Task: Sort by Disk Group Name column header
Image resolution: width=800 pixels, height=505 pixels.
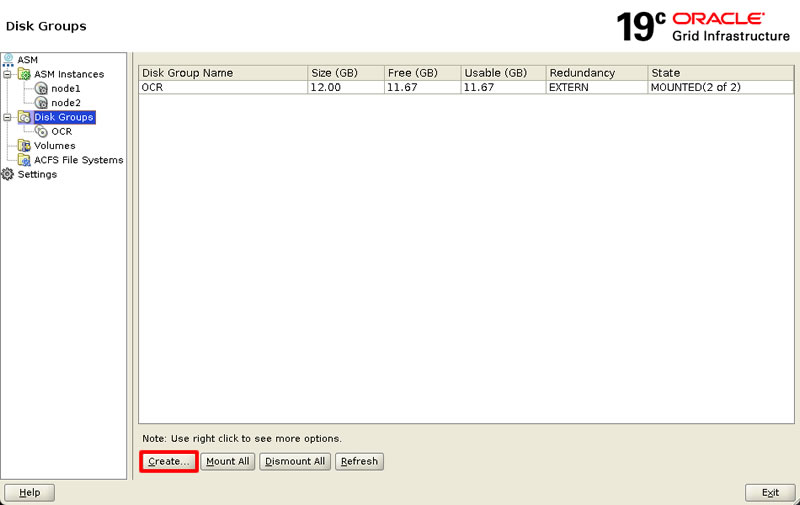Action: tap(223, 73)
